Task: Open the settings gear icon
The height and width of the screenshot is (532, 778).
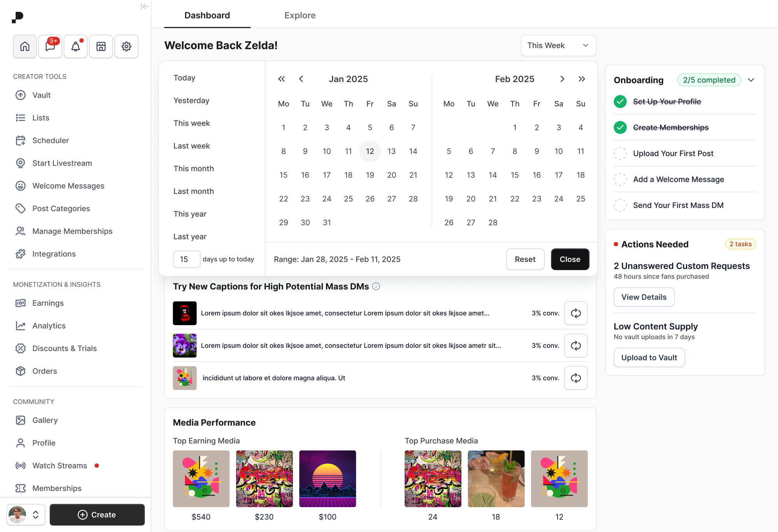Action: 126,46
